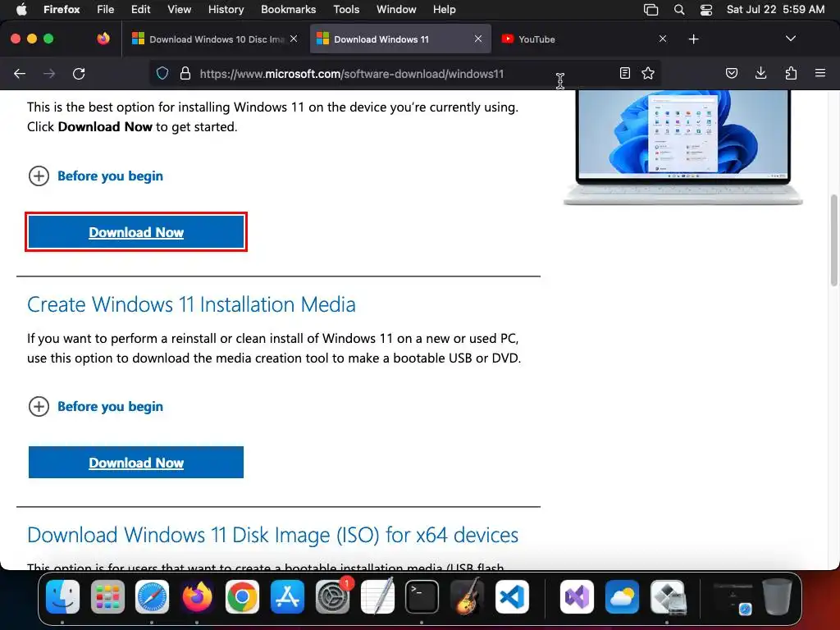Viewport: 840px width, 630px height.
Task: Click the browser Back arrow
Action: [20, 73]
